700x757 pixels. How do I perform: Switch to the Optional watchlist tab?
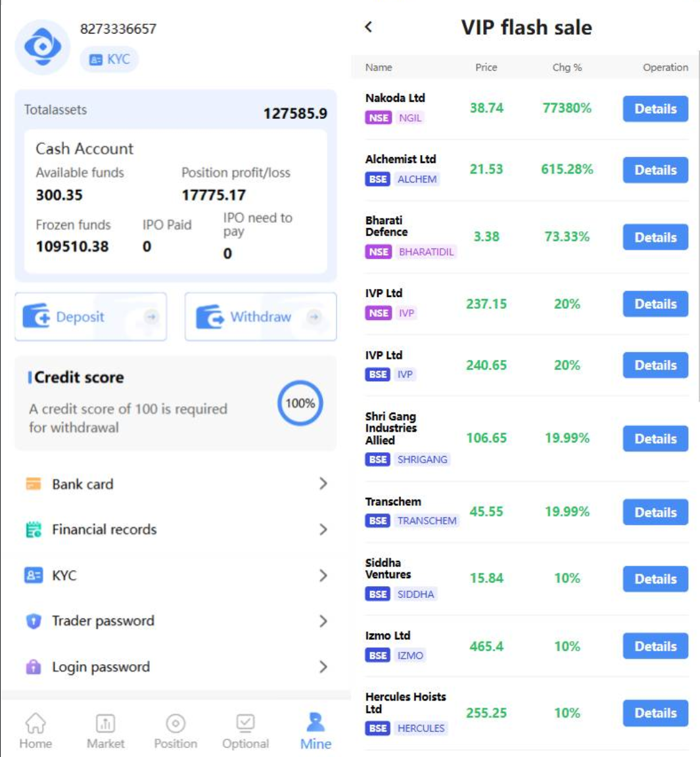click(245, 731)
